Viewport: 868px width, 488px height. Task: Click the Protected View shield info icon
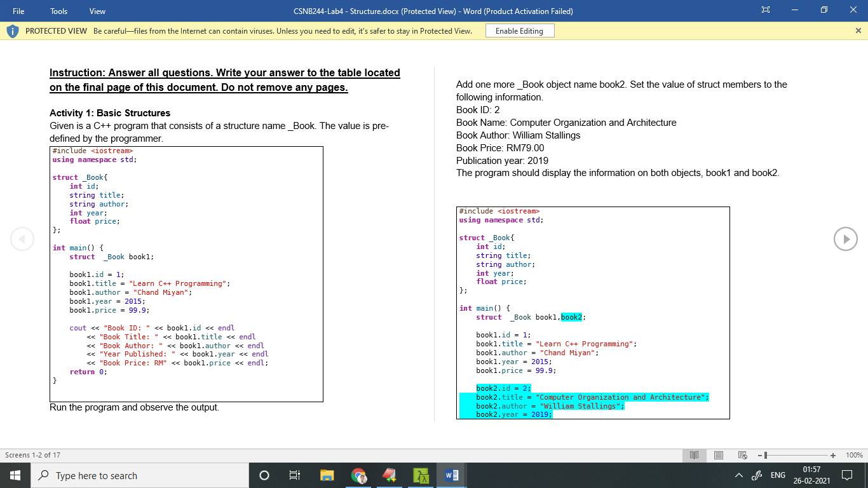point(12,30)
